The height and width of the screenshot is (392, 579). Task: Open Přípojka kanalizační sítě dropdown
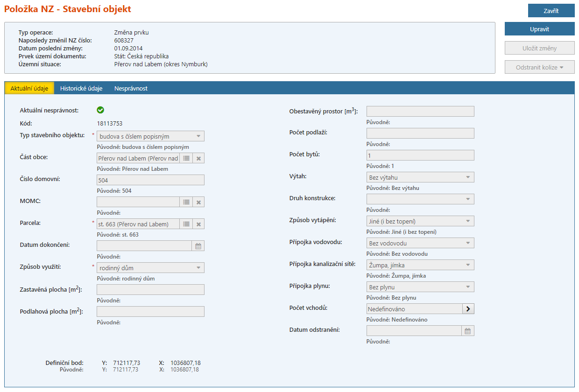468,265
